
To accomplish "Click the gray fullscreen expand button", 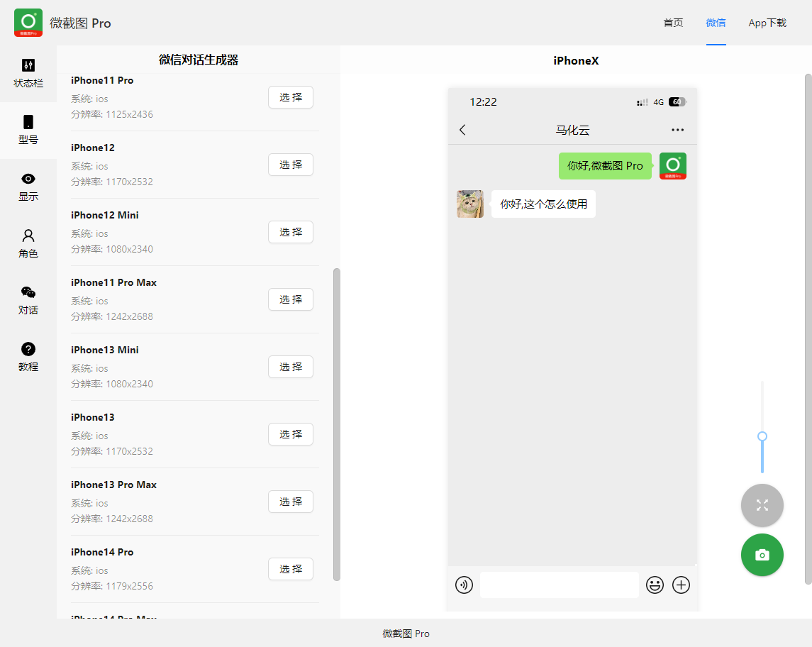I will pyautogui.click(x=762, y=505).
